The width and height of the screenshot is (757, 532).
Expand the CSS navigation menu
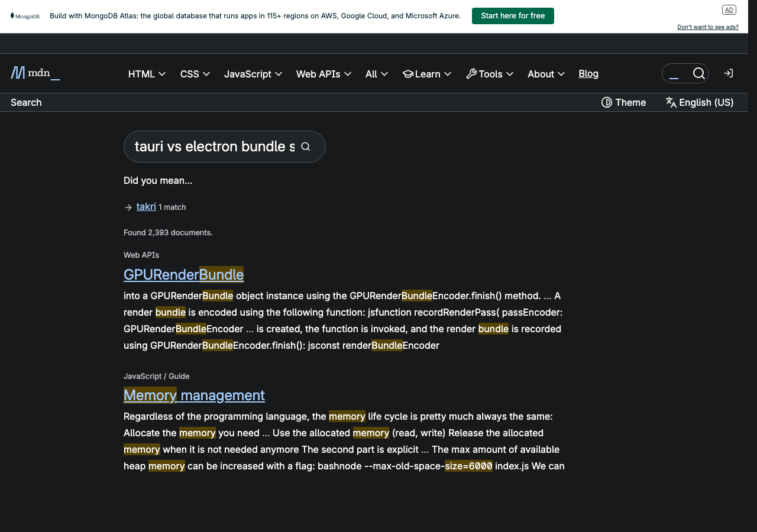coord(195,74)
